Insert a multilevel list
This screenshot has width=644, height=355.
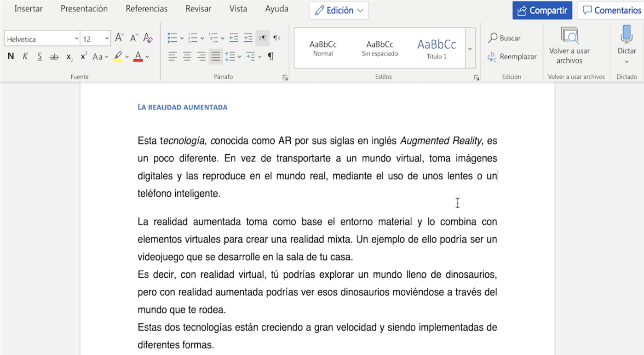pyautogui.click(x=213, y=38)
